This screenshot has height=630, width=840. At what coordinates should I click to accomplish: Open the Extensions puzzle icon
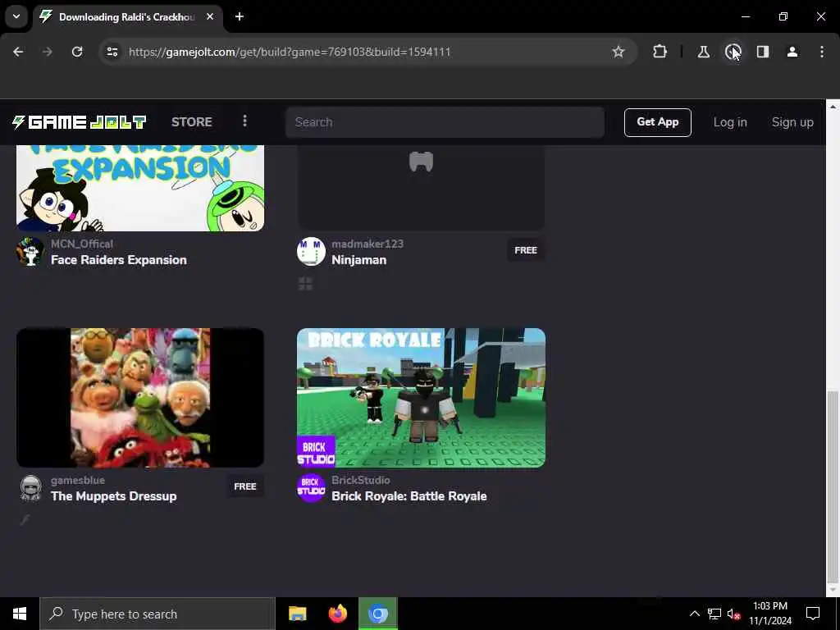(x=660, y=52)
